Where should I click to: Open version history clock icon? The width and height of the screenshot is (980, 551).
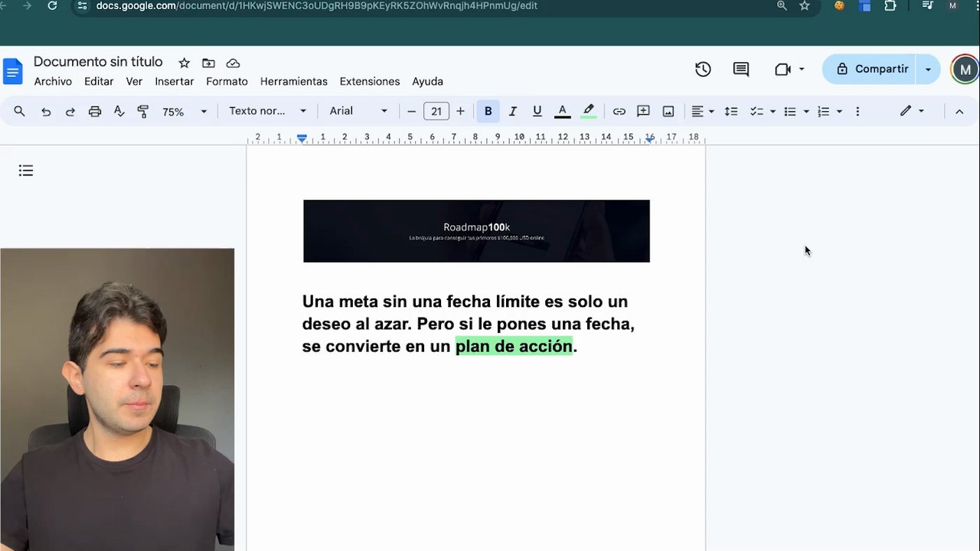(x=703, y=70)
